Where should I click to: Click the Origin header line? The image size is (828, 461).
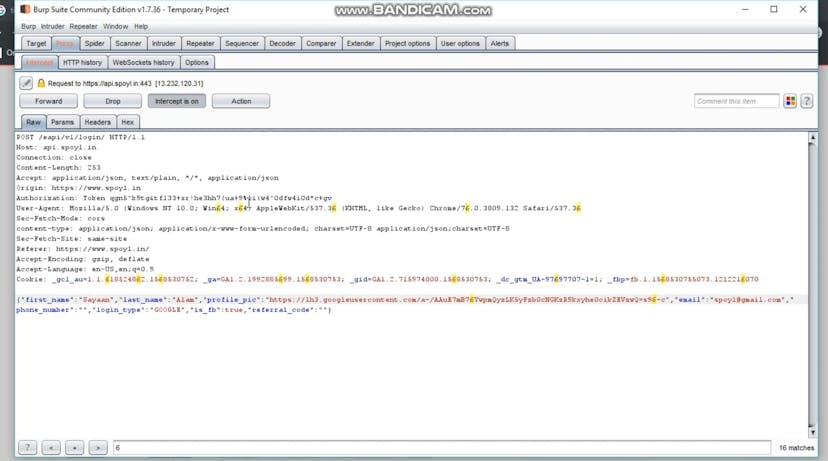78,188
